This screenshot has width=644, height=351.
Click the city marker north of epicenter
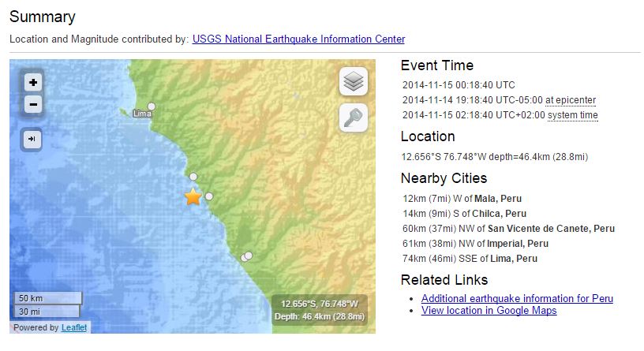point(193,177)
